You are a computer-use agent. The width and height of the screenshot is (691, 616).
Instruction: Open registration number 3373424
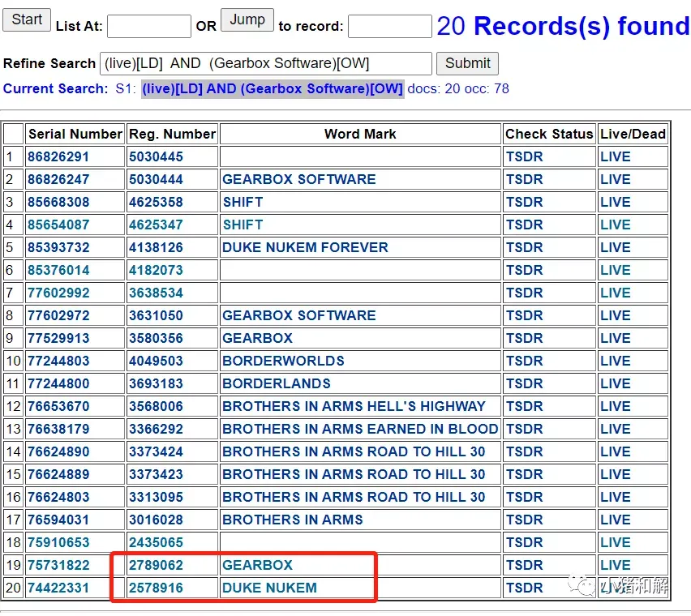click(156, 451)
